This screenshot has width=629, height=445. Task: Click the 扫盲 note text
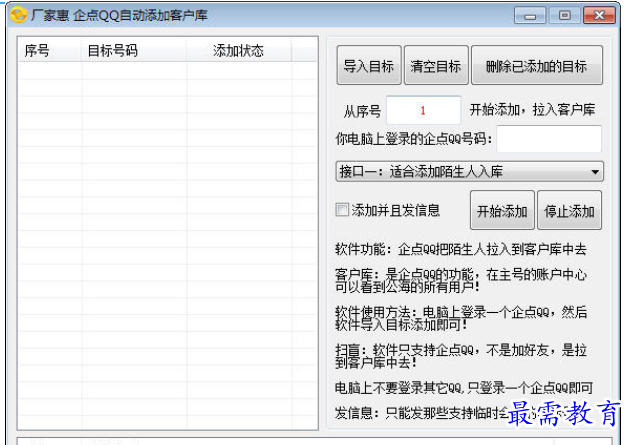tap(461, 356)
